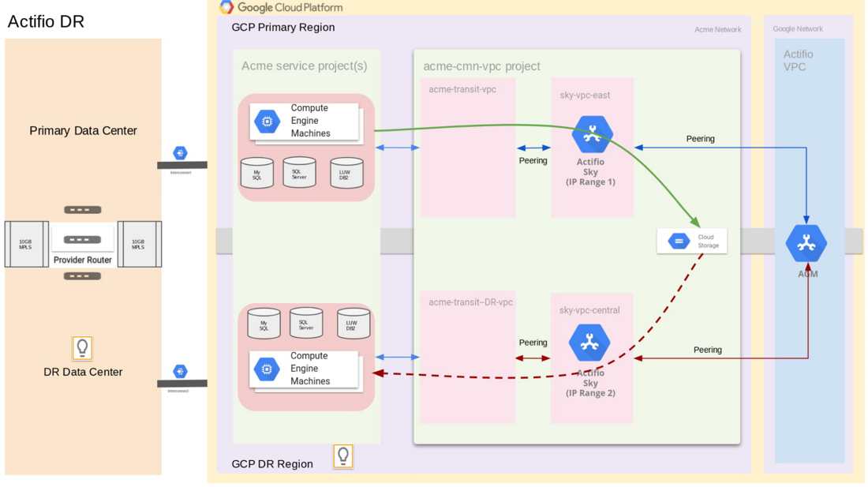
Task: Click Peering label between acme-transit-DR-vpc and sky-vpc-central
Action: (533, 343)
